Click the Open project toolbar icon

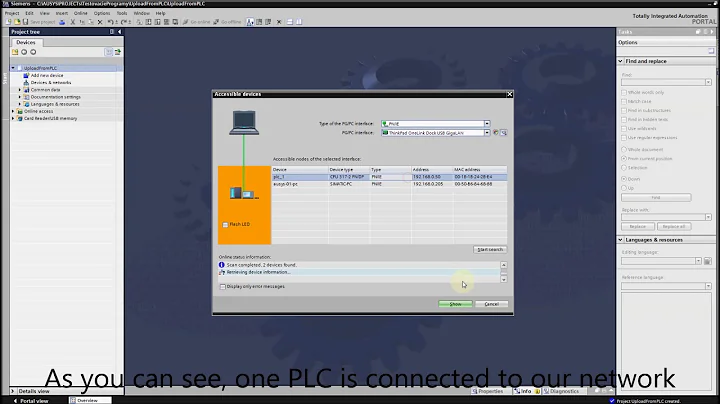pyautogui.click(x=17, y=22)
